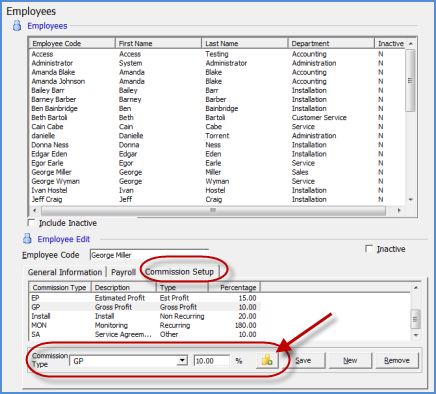436x394 pixels.
Task: Click the commission list scroll down arrow
Action: 415,335
